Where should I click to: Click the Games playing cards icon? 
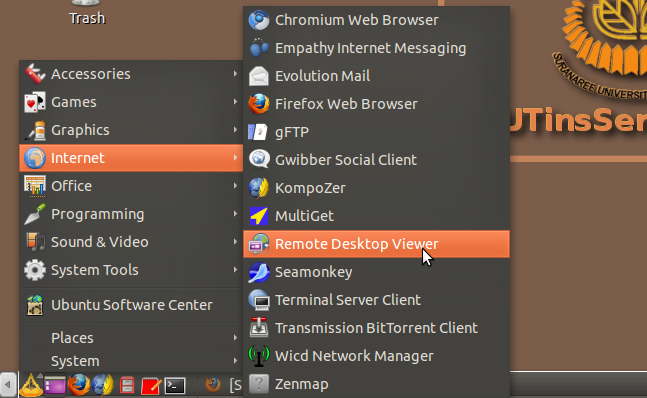pos(35,102)
